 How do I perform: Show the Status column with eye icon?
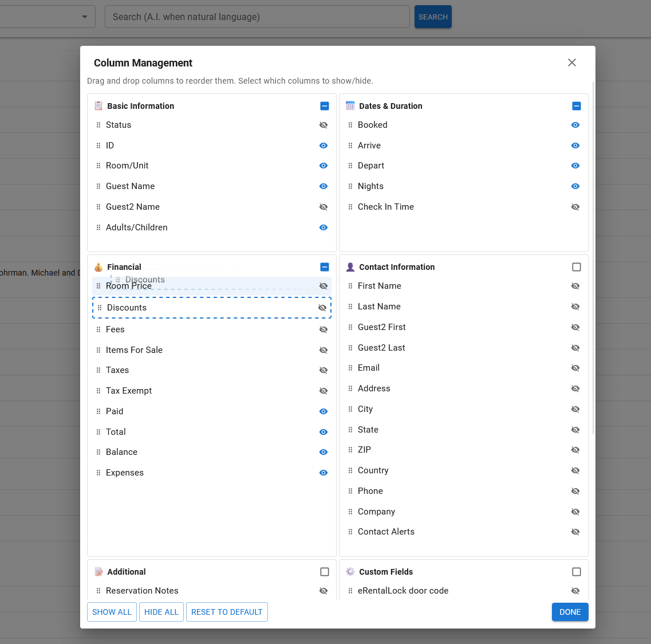point(323,125)
